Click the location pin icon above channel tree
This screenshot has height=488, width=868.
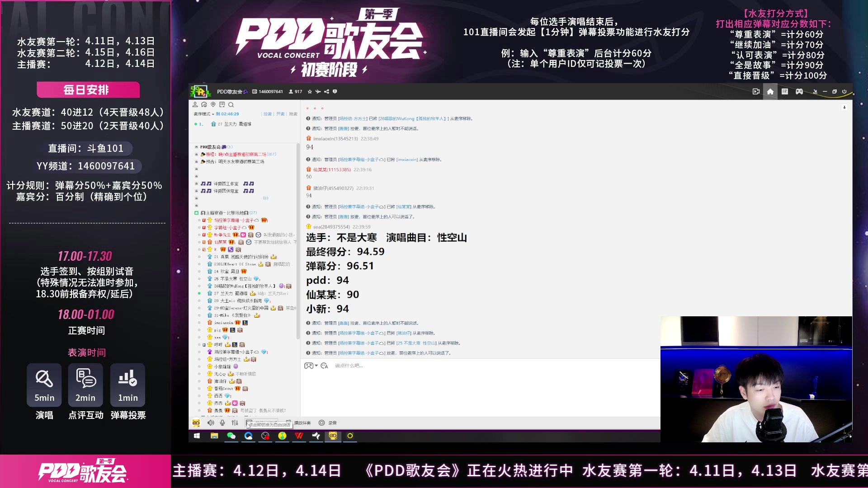point(213,104)
